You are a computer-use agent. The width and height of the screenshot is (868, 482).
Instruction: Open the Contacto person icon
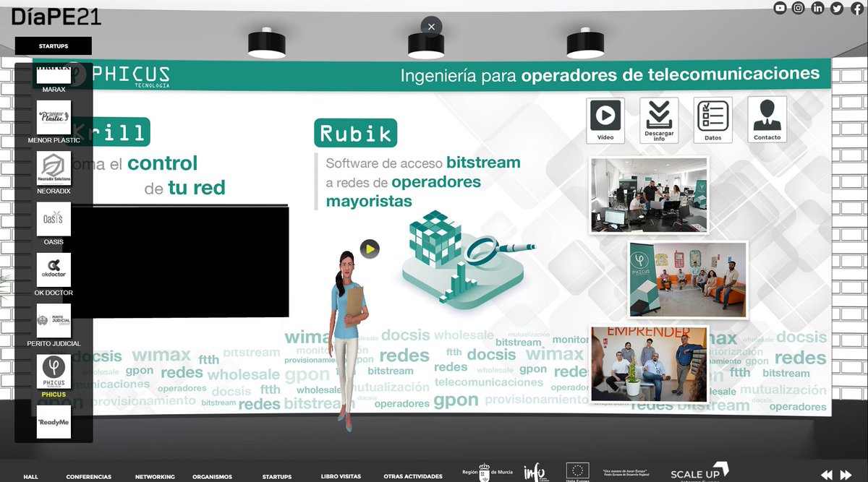point(767,120)
